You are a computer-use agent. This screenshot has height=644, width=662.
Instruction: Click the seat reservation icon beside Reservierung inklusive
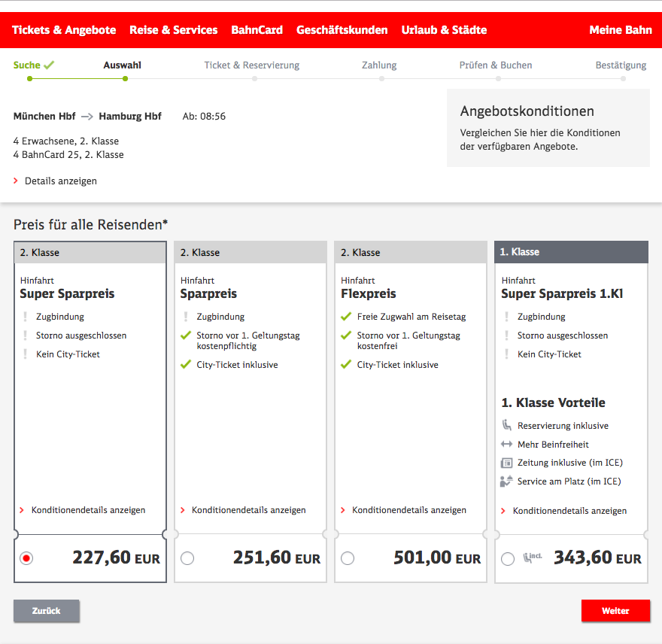click(506, 426)
